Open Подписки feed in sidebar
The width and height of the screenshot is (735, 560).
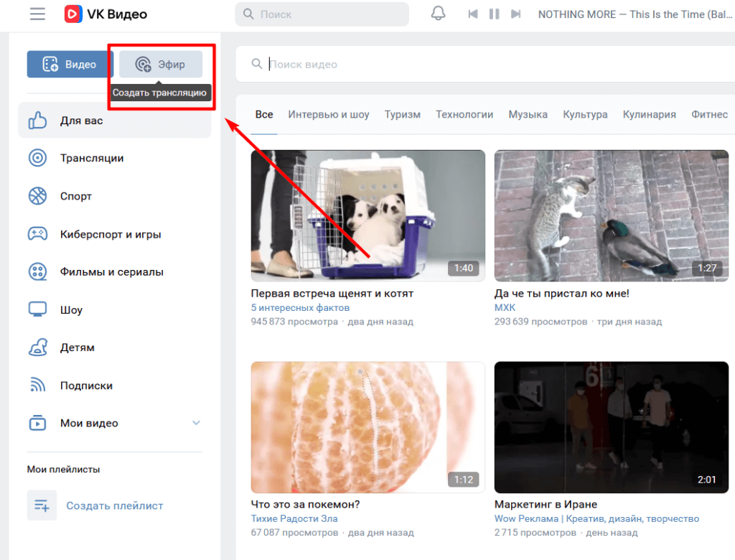(x=86, y=386)
